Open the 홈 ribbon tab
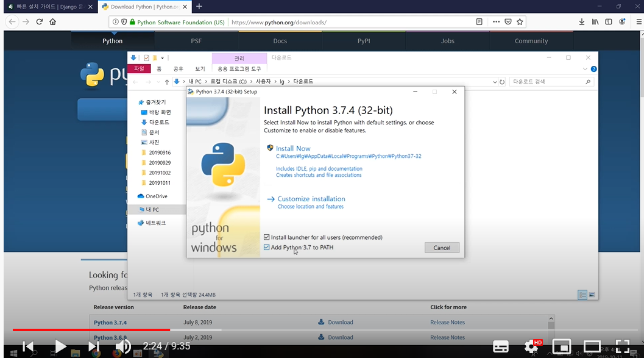Screen dimensions: 644x358 tap(159, 69)
